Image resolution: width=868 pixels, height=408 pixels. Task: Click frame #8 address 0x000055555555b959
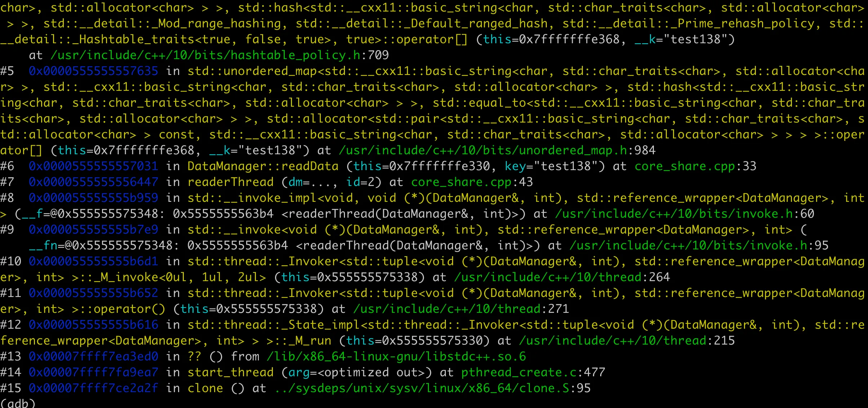[93, 198]
